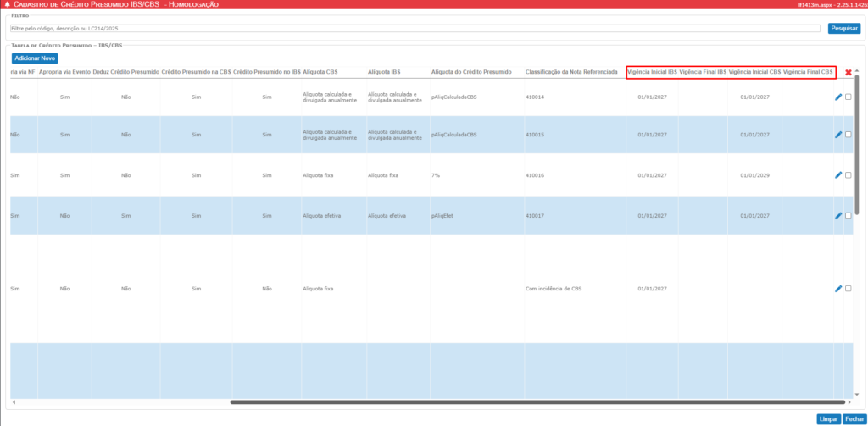
Task: Focus the filter search text field
Action: point(415,28)
